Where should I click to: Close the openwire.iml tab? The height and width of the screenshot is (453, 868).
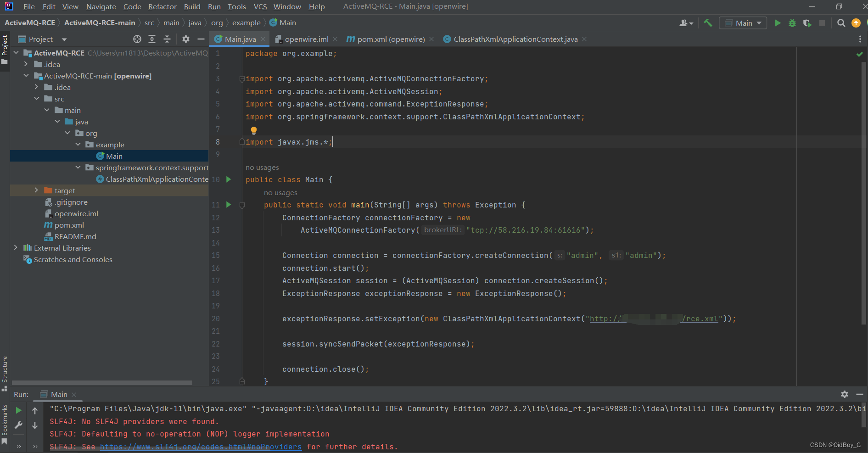point(335,39)
